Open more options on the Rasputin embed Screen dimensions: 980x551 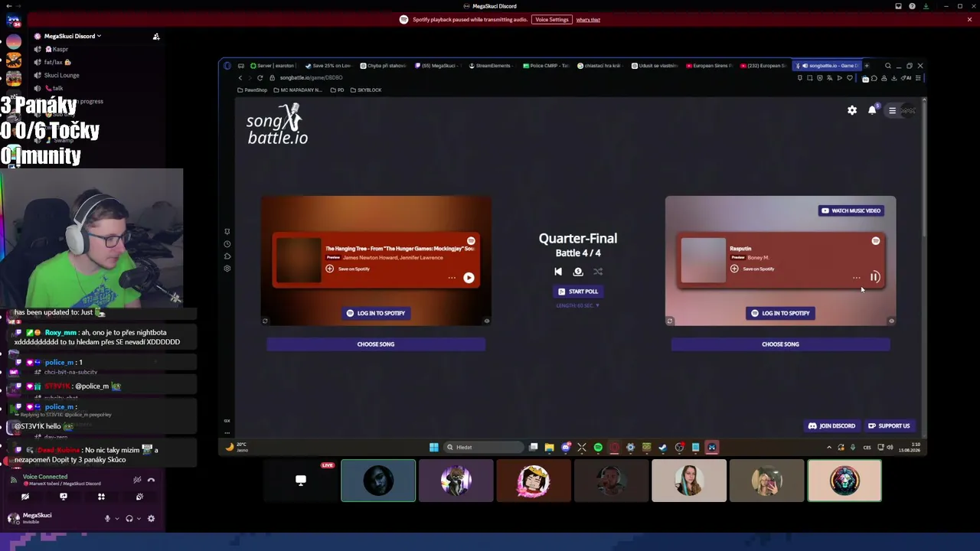pyautogui.click(x=856, y=278)
